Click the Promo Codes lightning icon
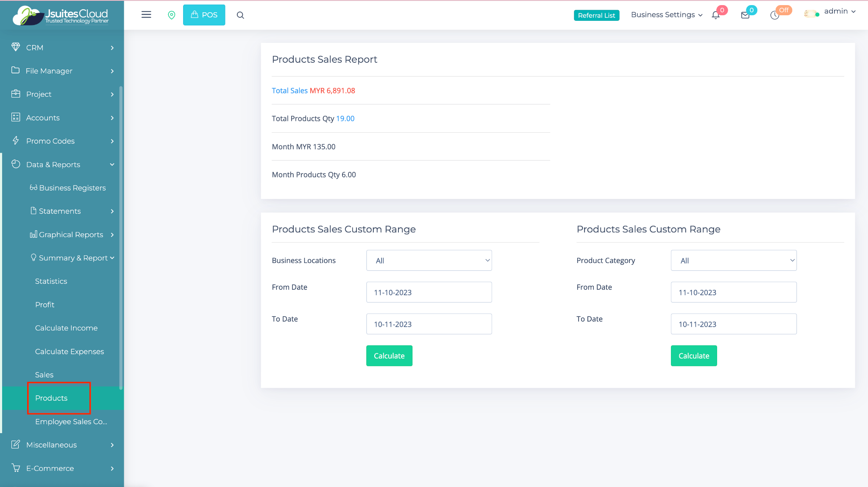Image resolution: width=868 pixels, height=487 pixels. (16, 140)
